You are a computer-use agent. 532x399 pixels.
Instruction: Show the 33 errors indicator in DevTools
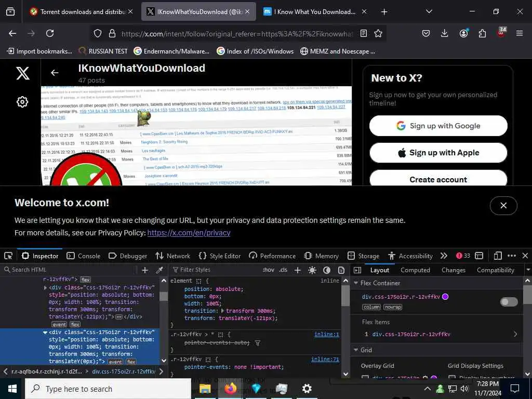click(463, 256)
